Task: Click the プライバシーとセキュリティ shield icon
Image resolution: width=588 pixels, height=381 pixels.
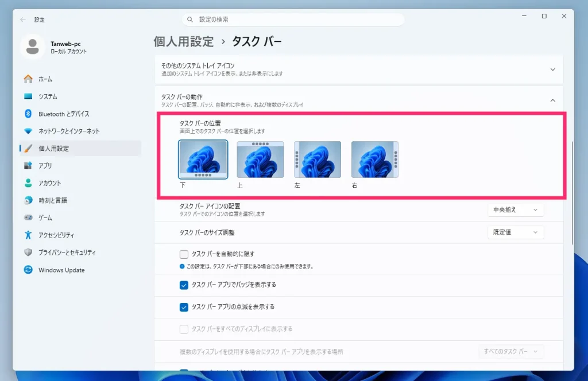Action: click(x=28, y=252)
